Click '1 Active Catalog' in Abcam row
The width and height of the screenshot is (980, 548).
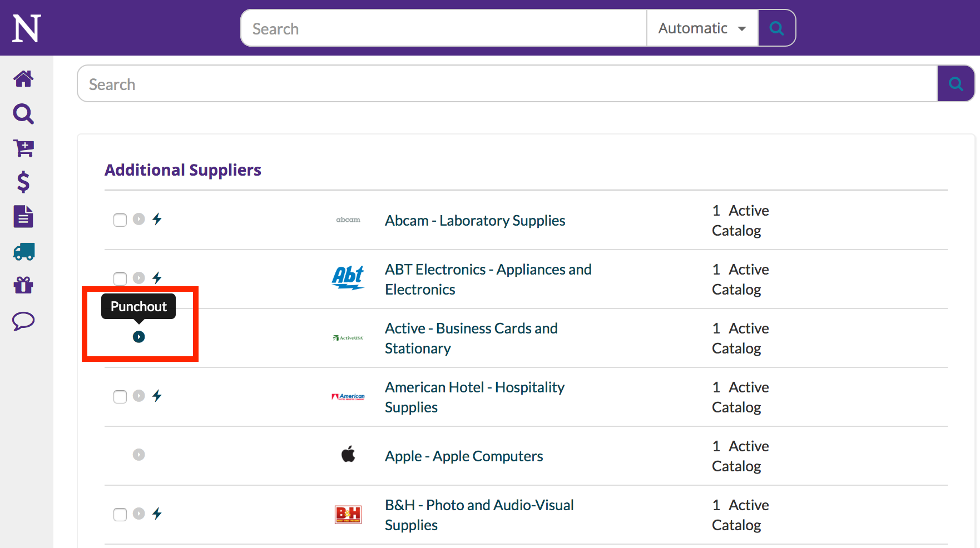740,221
